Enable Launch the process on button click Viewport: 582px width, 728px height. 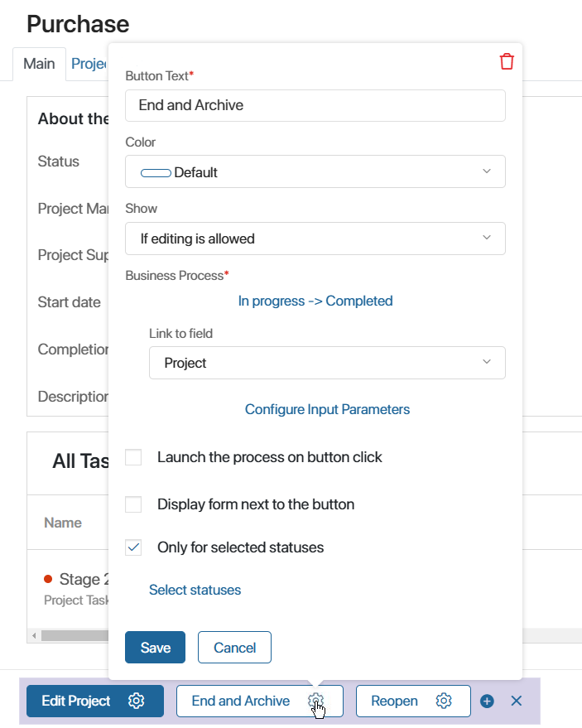[133, 457]
